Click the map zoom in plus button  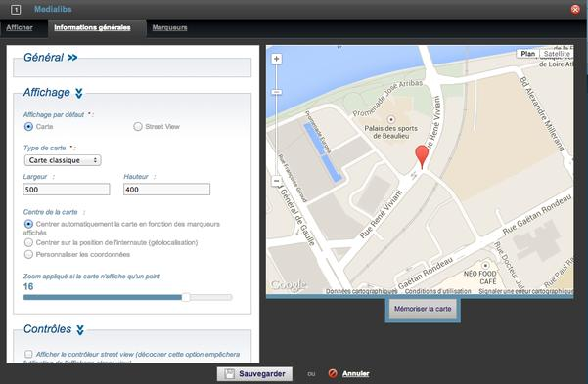pyautogui.click(x=276, y=59)
